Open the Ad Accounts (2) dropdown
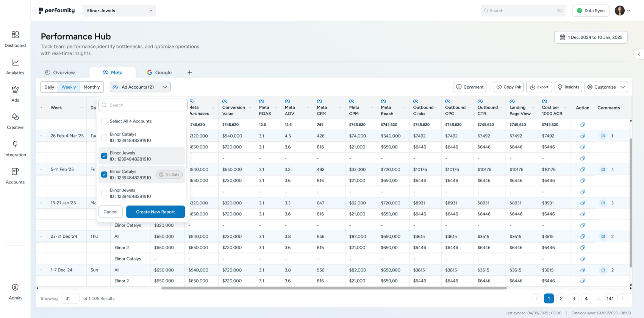This screenshot has width=644, height=318. pyautogui.click(x=140, y=87)
